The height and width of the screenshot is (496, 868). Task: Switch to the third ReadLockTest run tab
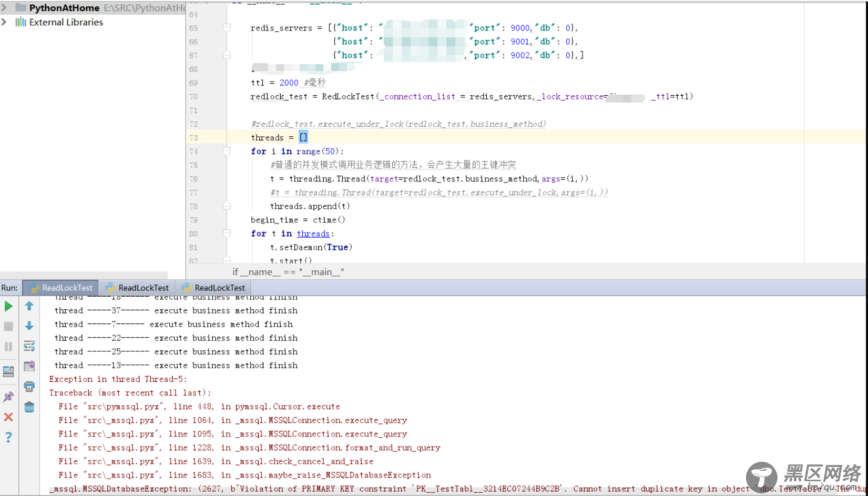pos(213,288)
